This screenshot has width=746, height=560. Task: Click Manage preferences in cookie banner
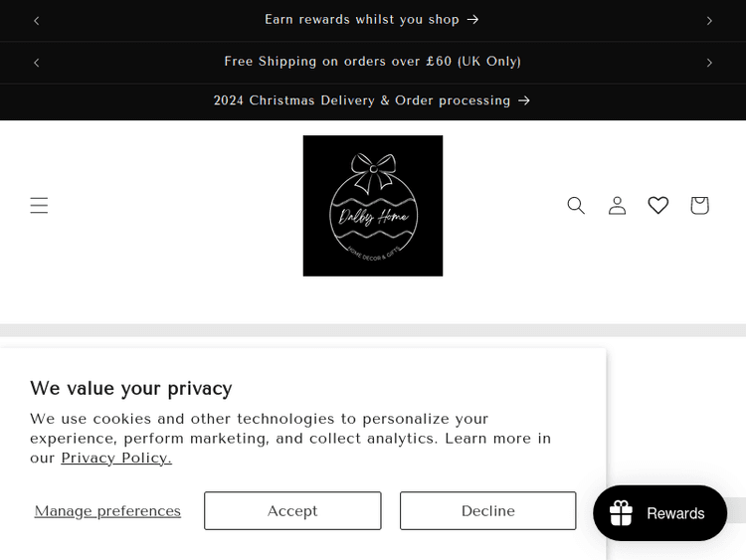pyautogui.click(x=107, y=511)
